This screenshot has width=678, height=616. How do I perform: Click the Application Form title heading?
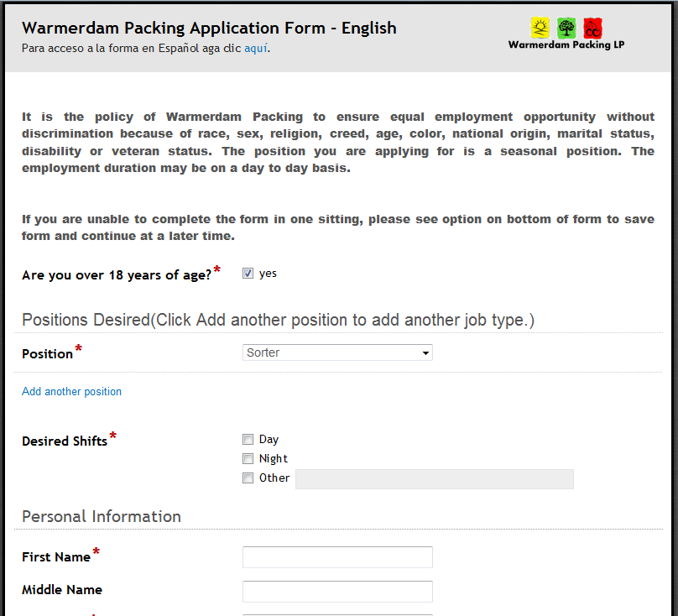click(x=209, y=29)
